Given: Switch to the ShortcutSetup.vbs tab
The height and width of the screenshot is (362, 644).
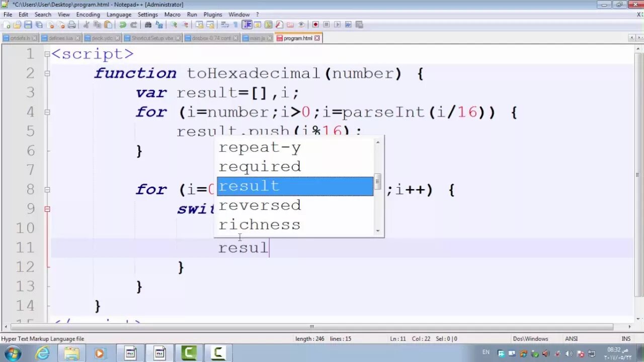Looking at the screenshot, I should click(x=152, y=38).
